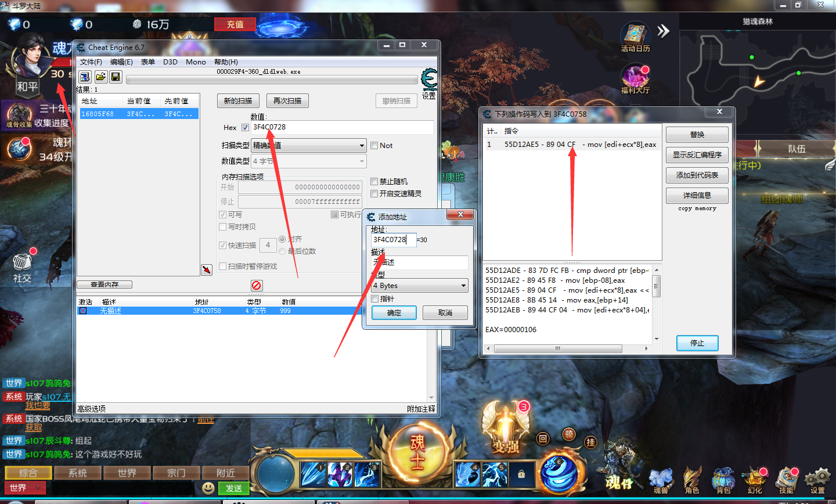Switch to the 系统 chat tab
Viewport: 836px width, 504px height.
[78, 473]
